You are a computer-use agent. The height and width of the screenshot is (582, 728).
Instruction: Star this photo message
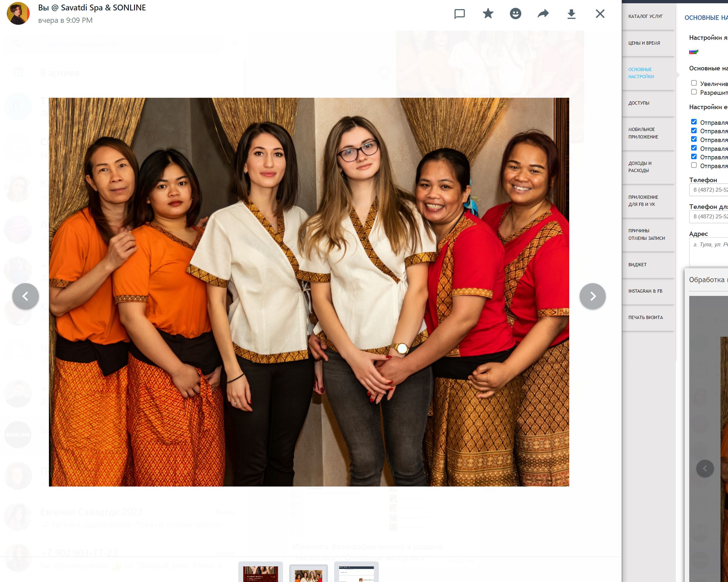(x=488, y=14)
